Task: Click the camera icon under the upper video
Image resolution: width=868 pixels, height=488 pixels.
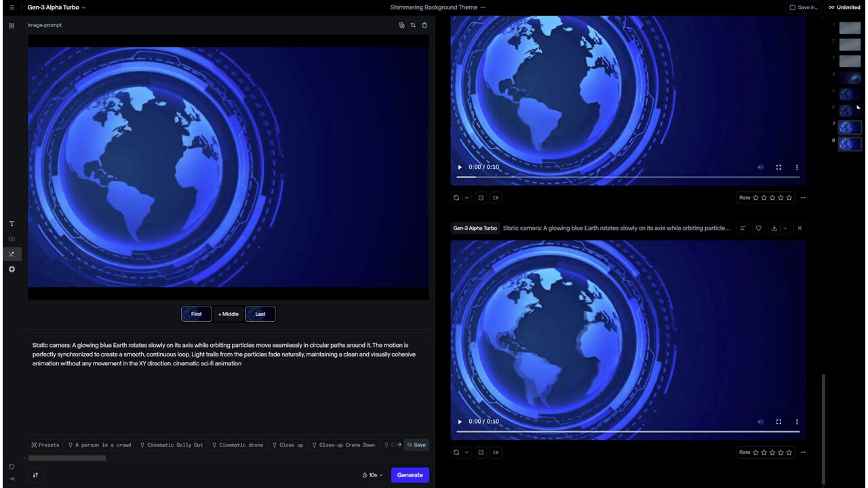Action: point(496,198)
